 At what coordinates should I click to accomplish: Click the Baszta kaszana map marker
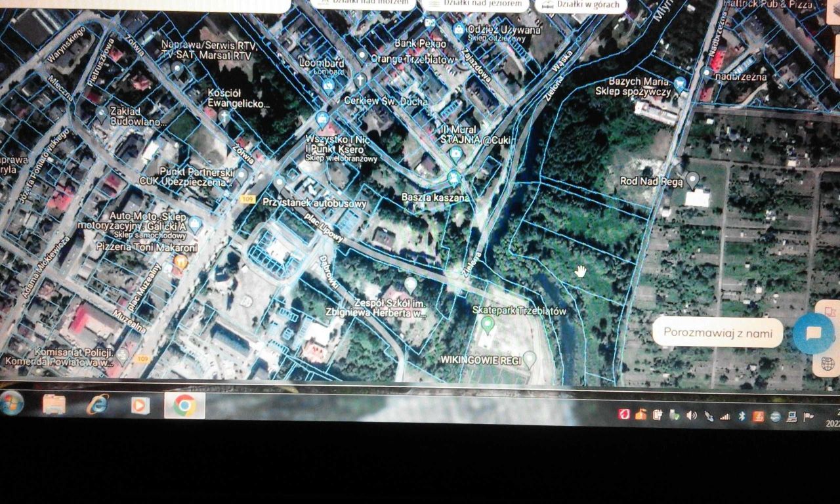[x=453, y=178]
